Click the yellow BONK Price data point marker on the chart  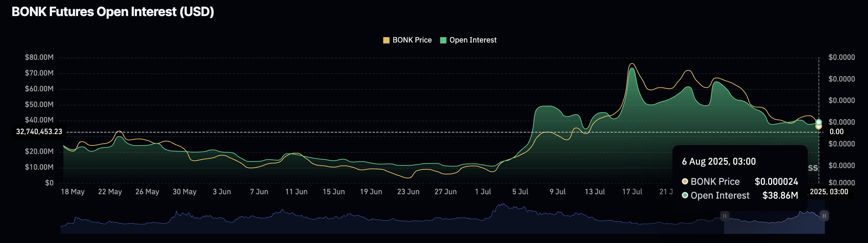(819, 127)
